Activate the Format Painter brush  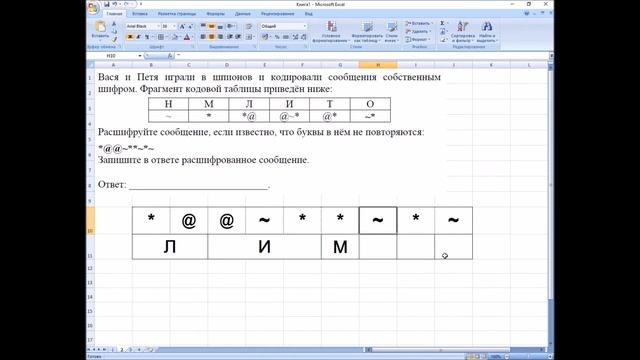[x=114, y=40]
